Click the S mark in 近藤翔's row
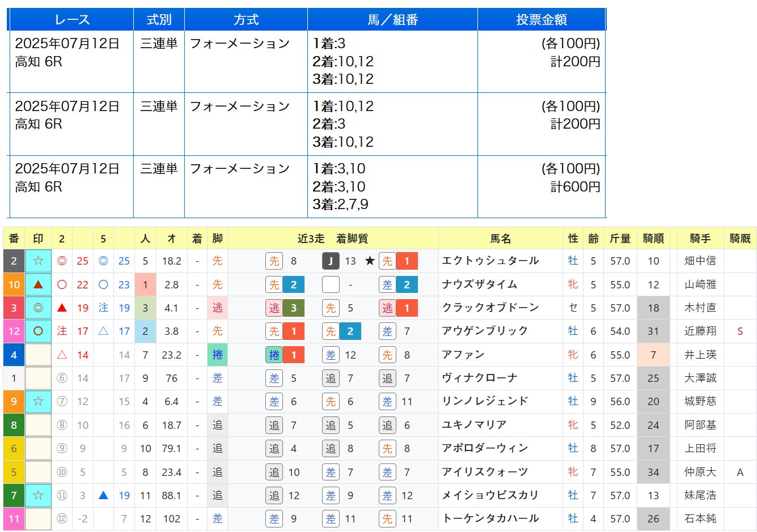This screenshot has height=532, width=757. pos(740,331)
